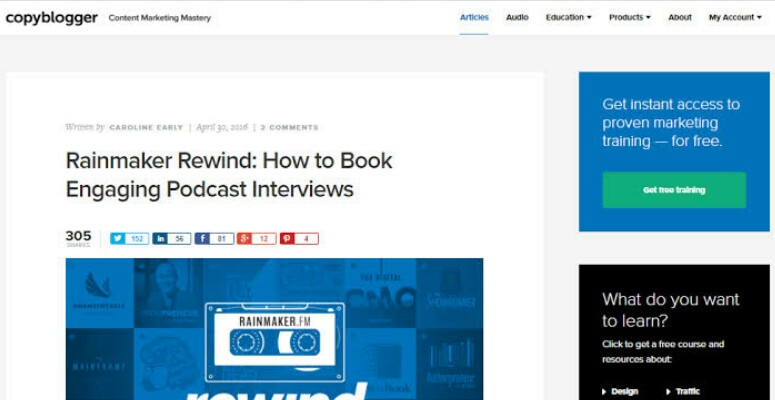This screenshot has width=775, height=400.
Task: Share article via LinkedIn icon
Action: (x=160, y=239)
